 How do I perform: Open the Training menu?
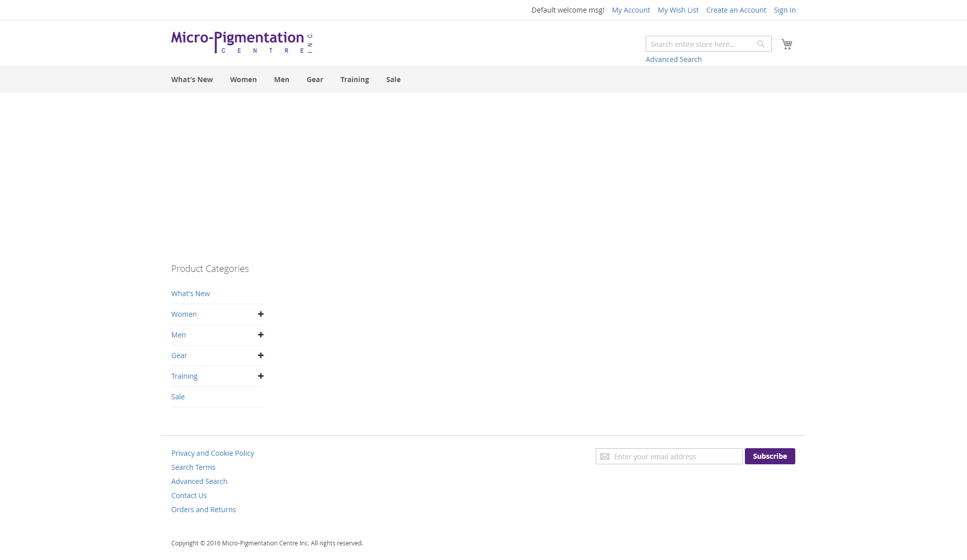tap(355, 79)
